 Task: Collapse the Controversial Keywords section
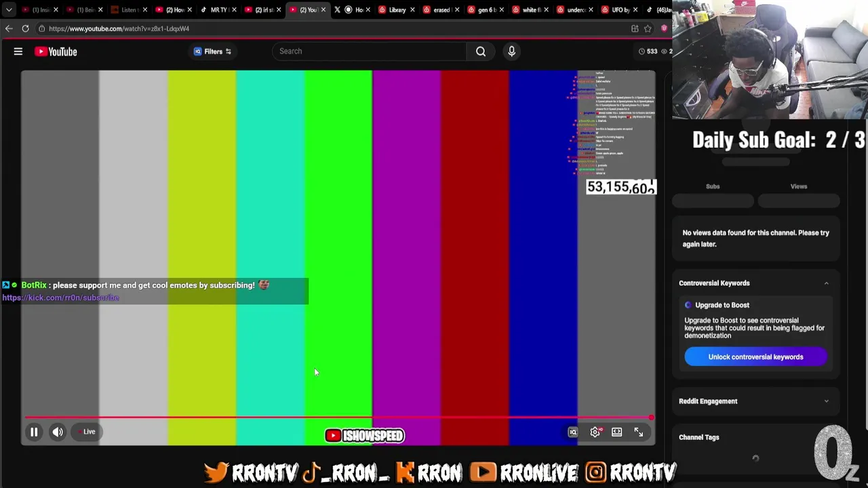click(x=826, y=283)
